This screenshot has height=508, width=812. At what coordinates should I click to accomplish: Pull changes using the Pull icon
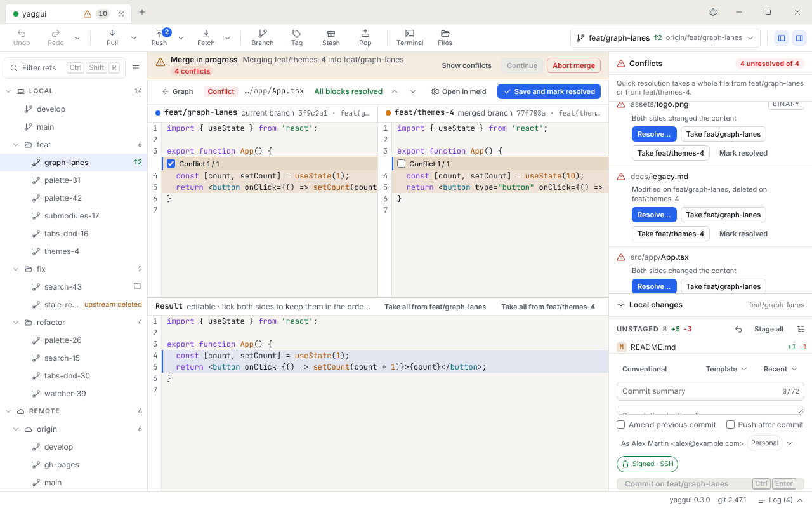click(112, 37)
